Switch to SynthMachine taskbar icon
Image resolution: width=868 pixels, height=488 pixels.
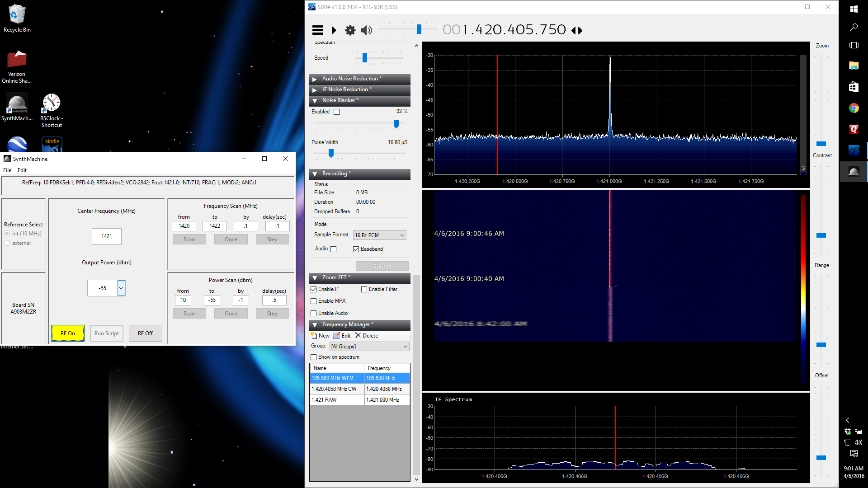(x=854, y=172)
